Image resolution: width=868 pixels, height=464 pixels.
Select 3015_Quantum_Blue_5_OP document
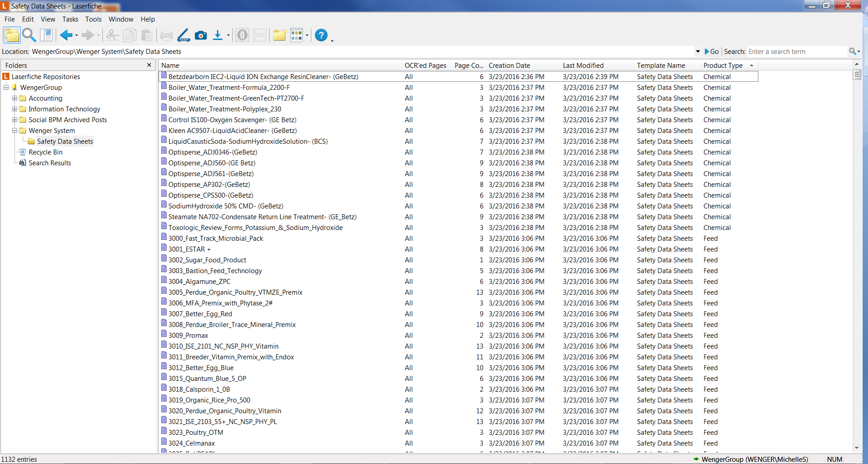coord(207,379)
